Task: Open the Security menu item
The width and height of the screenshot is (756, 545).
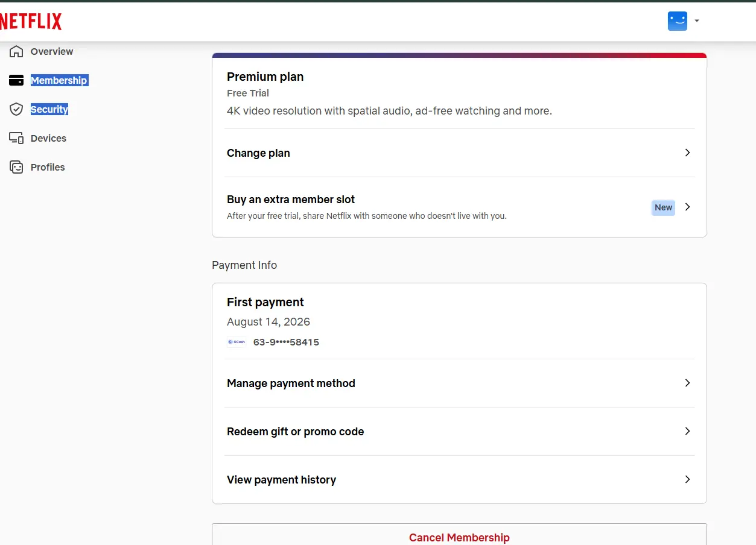Action: click(x=49, y=109)
